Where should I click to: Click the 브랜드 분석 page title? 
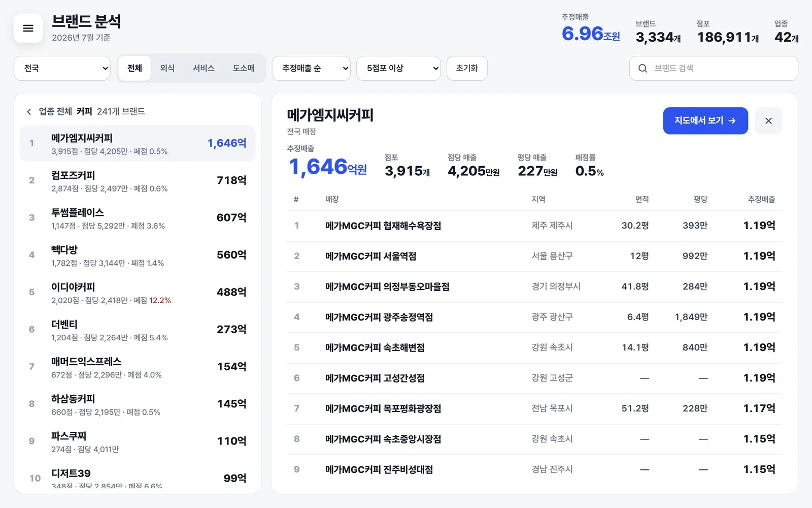pyautogui.click(x=86, y=21)
